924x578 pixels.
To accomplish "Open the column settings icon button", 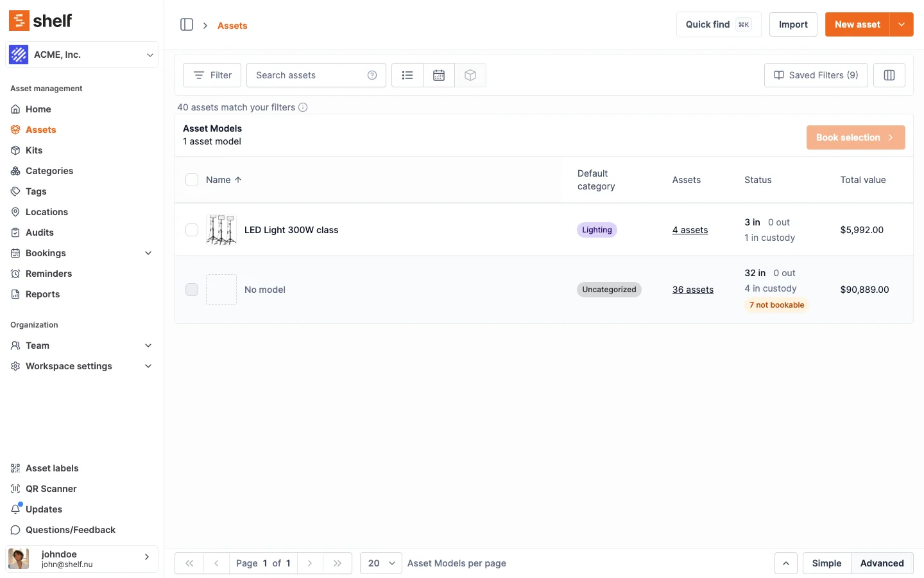I will (889, 75).
